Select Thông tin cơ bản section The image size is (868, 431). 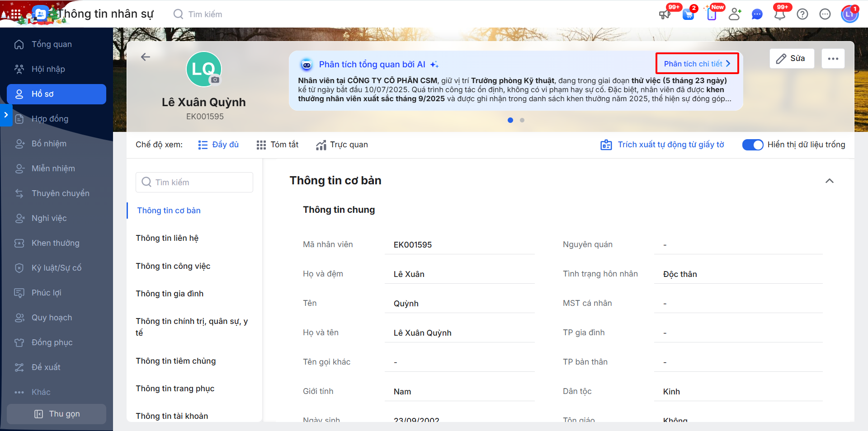169,211
